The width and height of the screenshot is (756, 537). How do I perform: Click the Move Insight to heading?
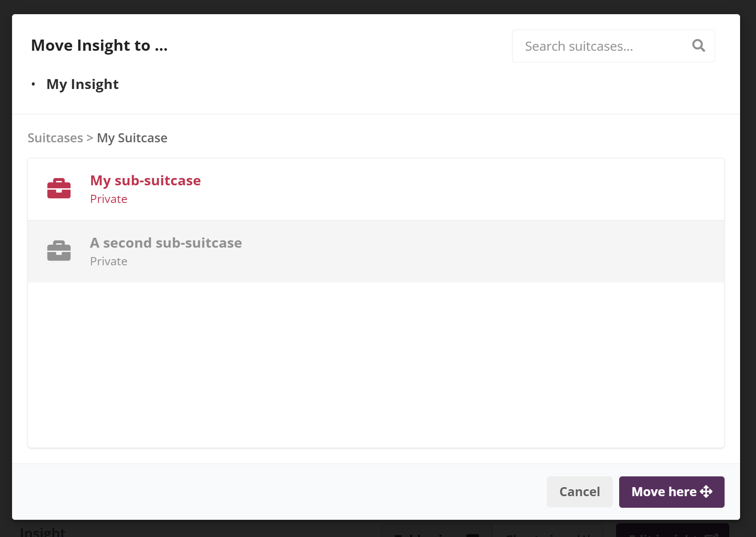(99, 46)
